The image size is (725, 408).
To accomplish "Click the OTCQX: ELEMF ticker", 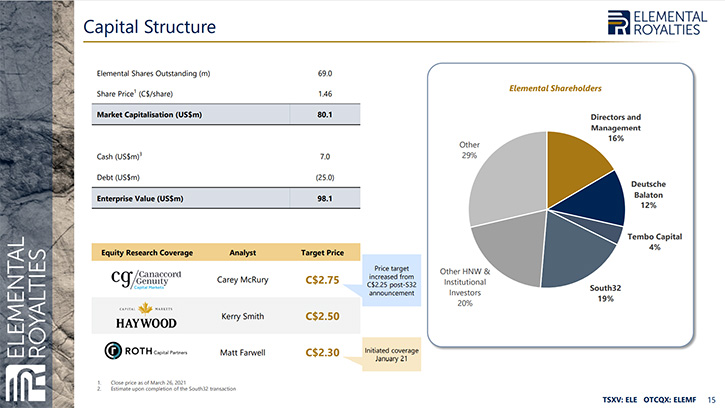I will (670, 400).
